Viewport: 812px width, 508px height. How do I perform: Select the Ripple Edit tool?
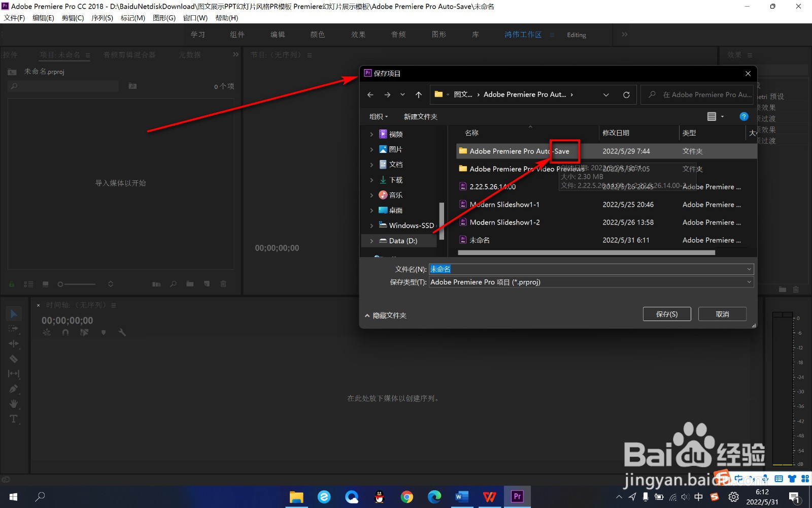click(x=14, y=344)
